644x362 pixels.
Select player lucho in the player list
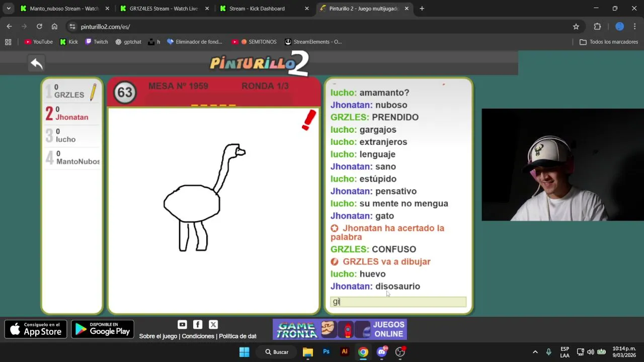[x=72, y=135]
